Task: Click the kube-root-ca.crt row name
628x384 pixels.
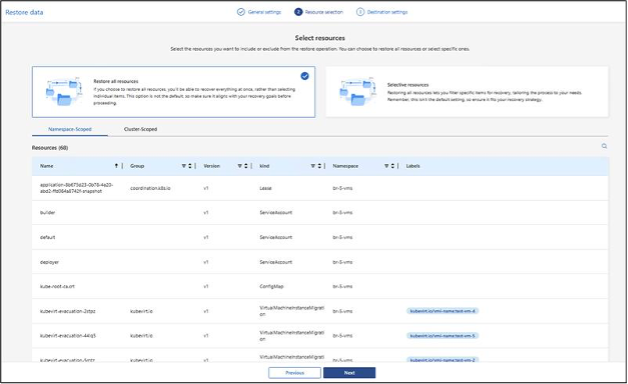Action: (x=57, y=287)
